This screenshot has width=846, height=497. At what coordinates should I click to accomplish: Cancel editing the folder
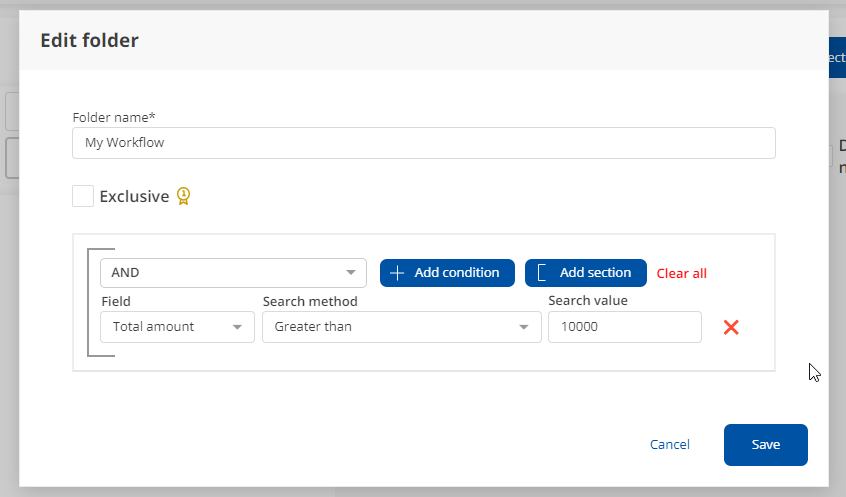(669, 445)
